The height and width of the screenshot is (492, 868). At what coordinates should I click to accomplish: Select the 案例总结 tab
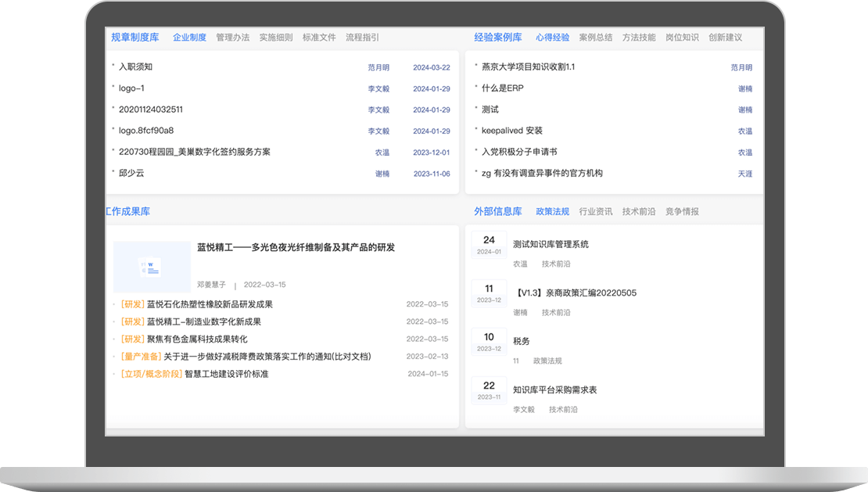point(596,38)
